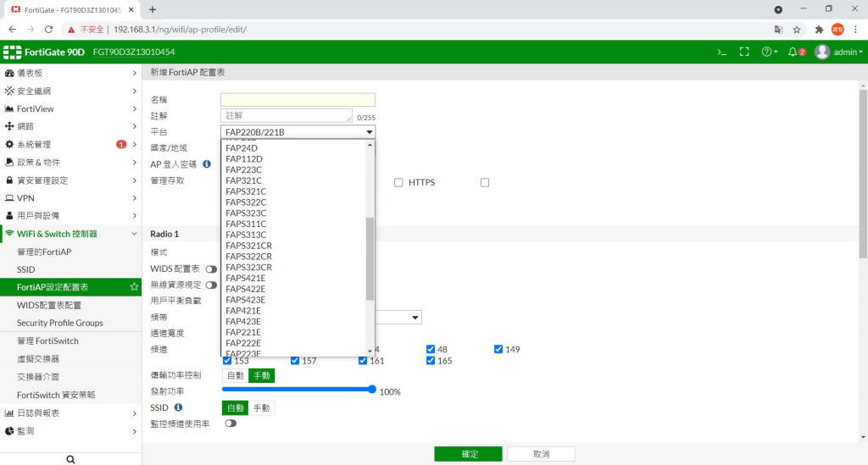Select FAP223C from platform list

coord(243,169)
